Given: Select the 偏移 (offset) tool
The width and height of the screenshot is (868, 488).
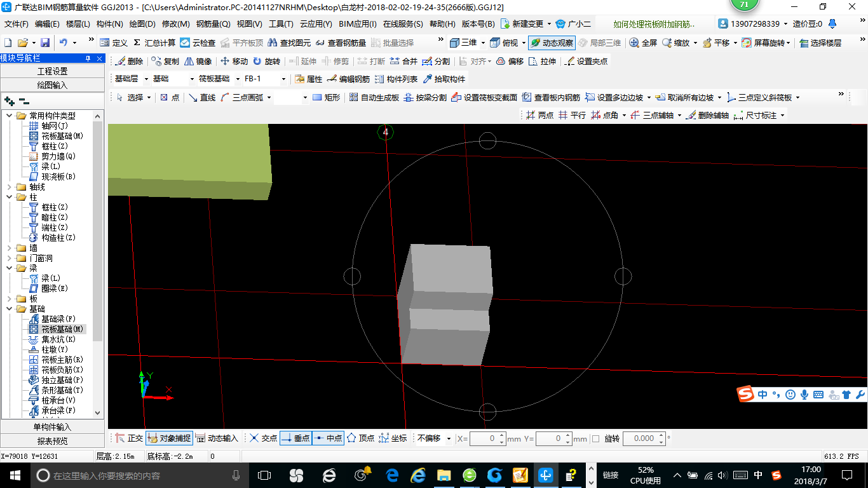Looking at the screenshot, I should 510,62.
